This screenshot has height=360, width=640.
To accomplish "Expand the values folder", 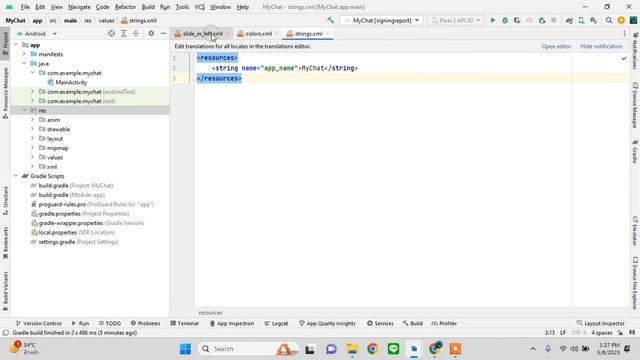I will tap(32, 157).
